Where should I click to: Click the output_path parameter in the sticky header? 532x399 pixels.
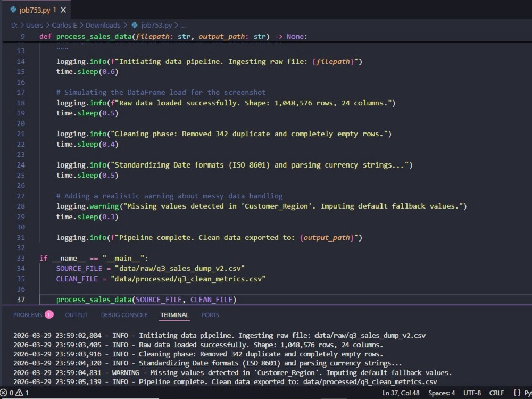[x=221, y=36]
